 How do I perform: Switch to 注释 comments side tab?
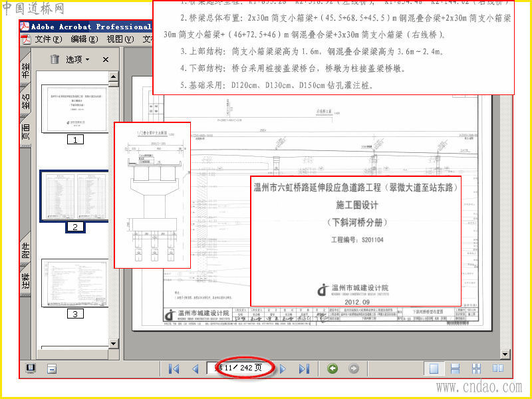click(x=26, y=279)
